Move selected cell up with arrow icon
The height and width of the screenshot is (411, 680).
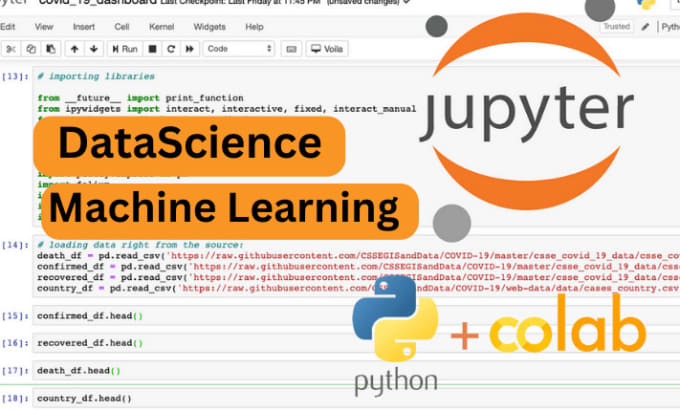click(75, 49)
